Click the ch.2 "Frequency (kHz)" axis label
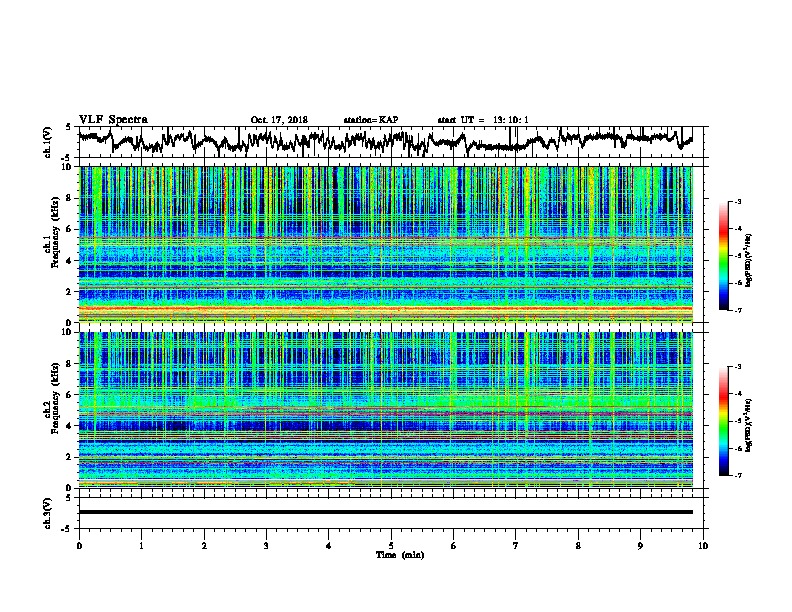 tap(55, 397)
